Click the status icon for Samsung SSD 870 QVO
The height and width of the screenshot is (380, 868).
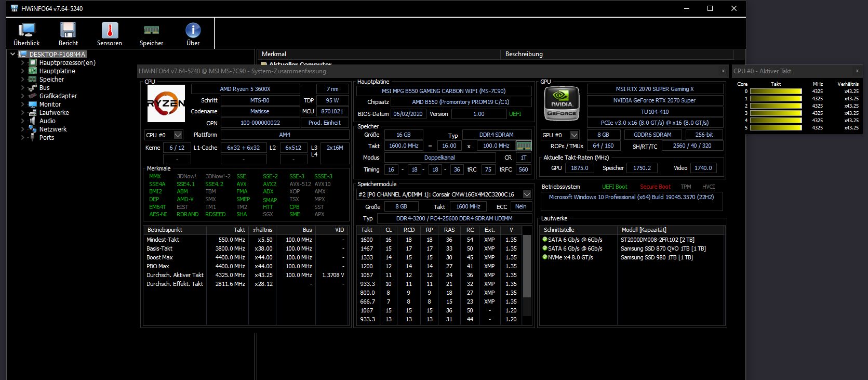pyautogui.click(x=545, y=248)
